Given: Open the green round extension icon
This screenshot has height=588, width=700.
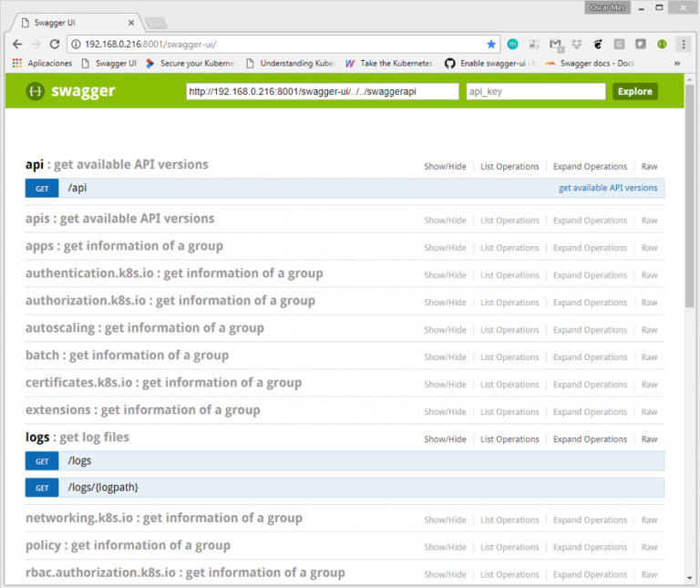Looking at the screenshot, I should [x=662, y=44].
